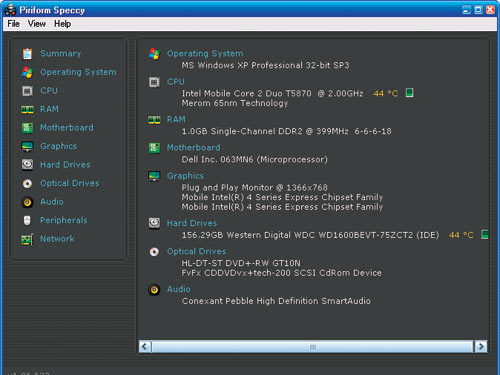Screen dimensions: 500x375
Task: Click the Network card icon in sidebar
Action: pos(27,239)
